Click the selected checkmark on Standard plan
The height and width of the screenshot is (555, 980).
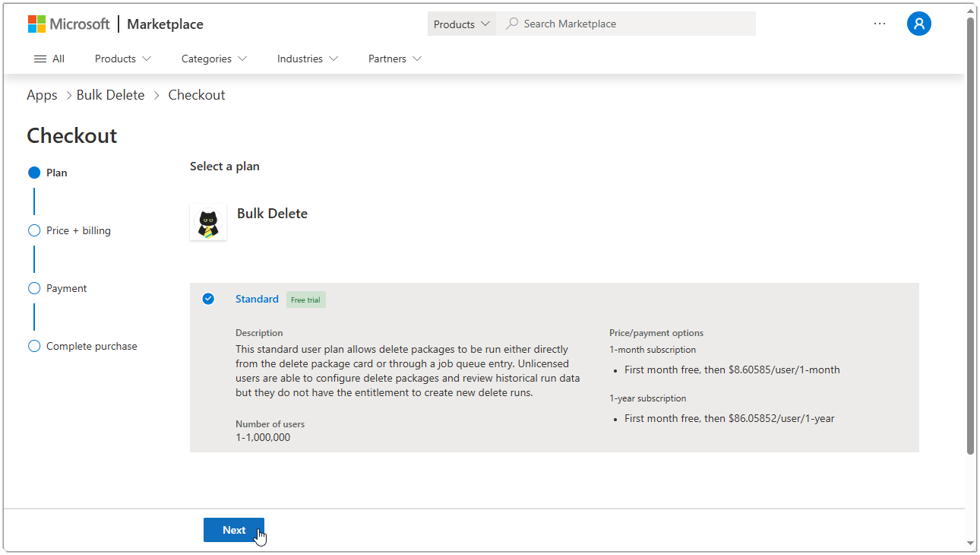point(208,298)
